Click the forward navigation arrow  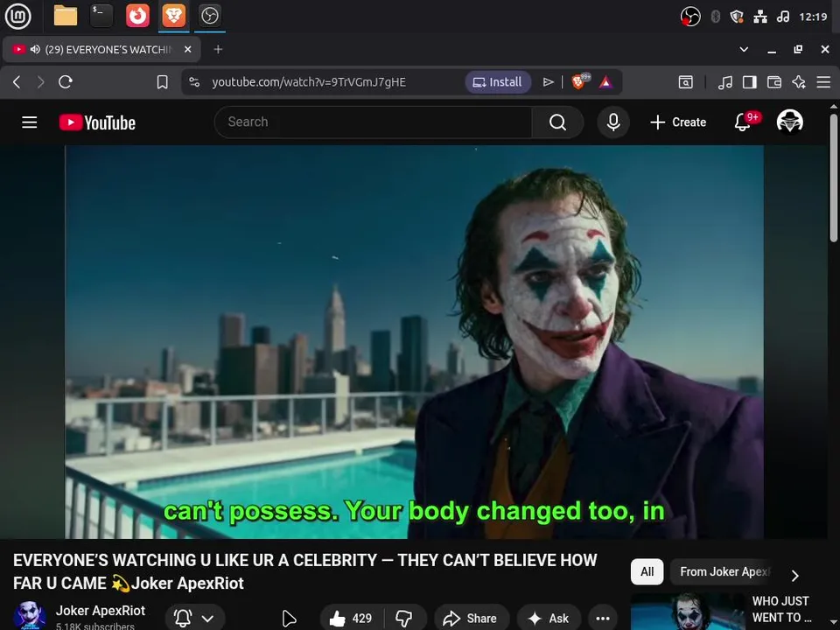[41, 82]
